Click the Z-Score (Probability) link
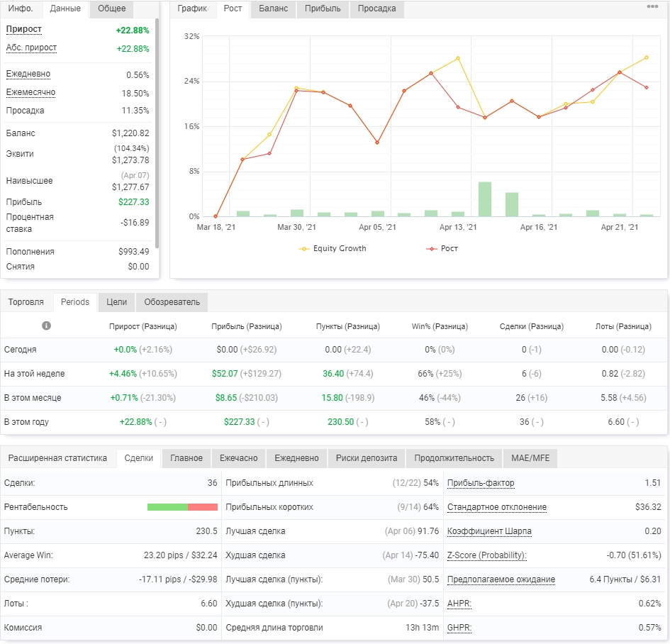 click(486, 555)
